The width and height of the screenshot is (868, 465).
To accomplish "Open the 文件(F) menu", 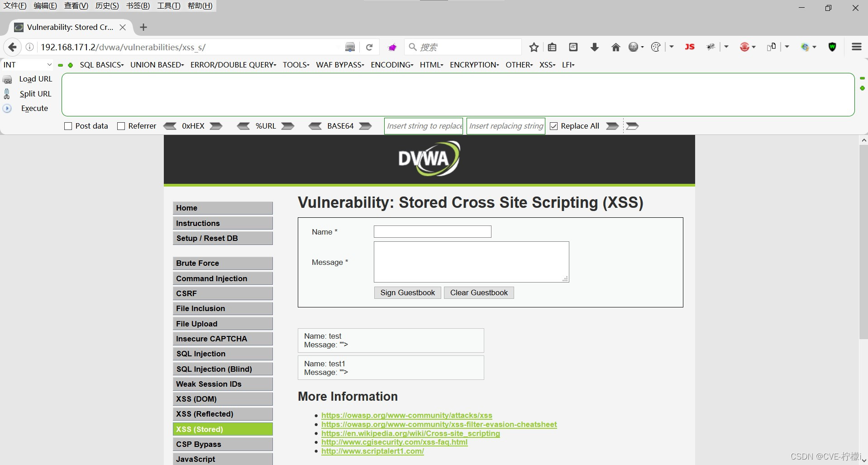I will [x=15, y=5].
